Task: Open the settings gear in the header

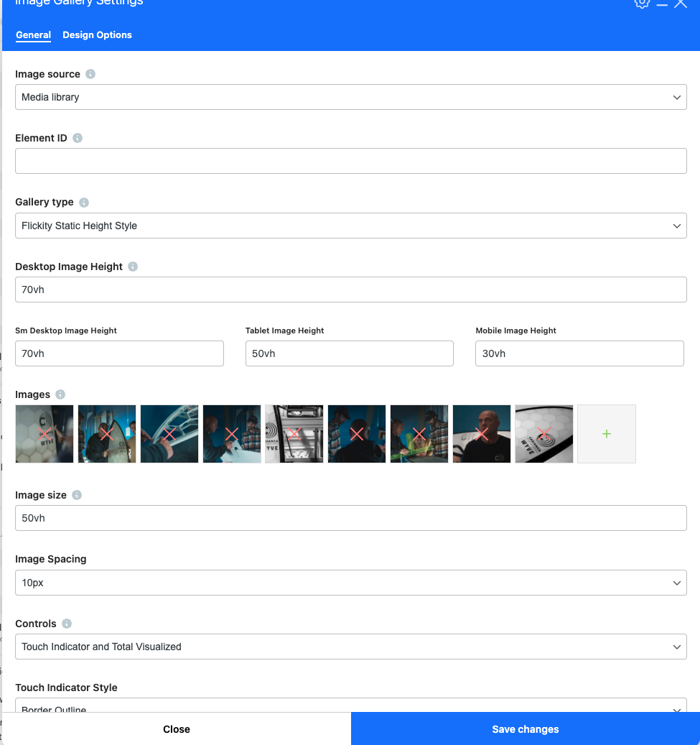Action: point(641,4)
